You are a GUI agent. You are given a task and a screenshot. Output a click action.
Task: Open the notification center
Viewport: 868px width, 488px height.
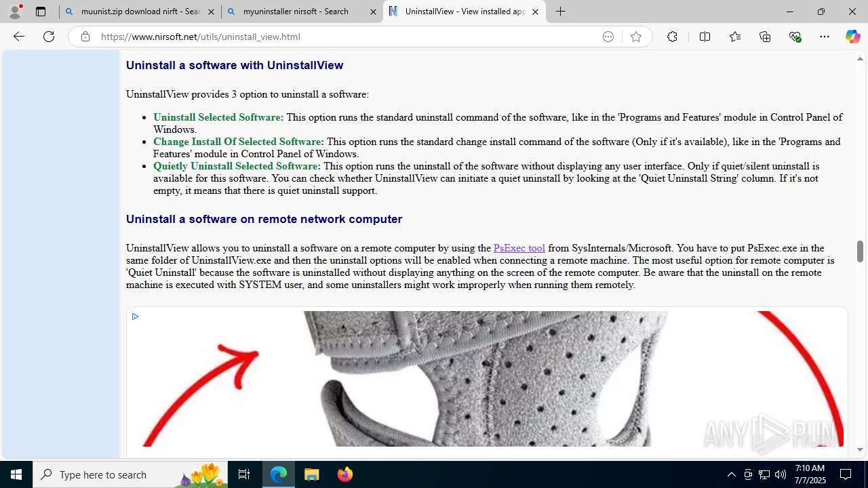(846, 474)
